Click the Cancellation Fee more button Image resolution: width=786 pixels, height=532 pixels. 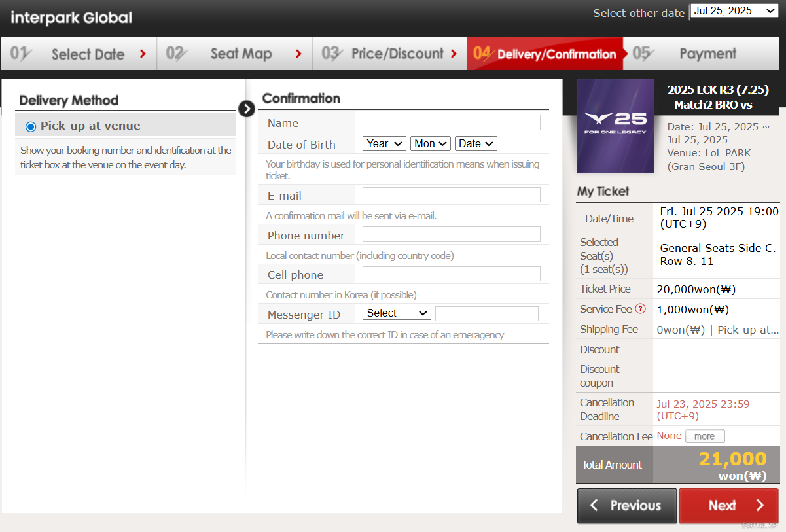click(x=705, y=436)
